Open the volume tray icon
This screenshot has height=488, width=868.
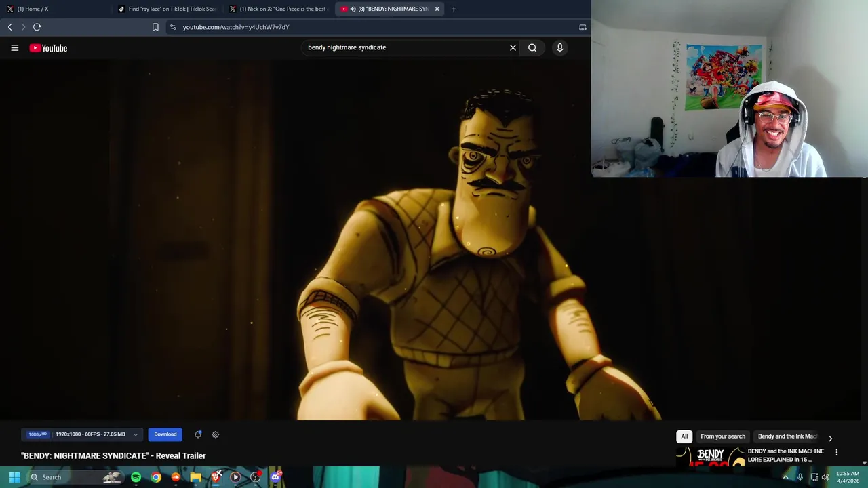[x=825, y=477]
